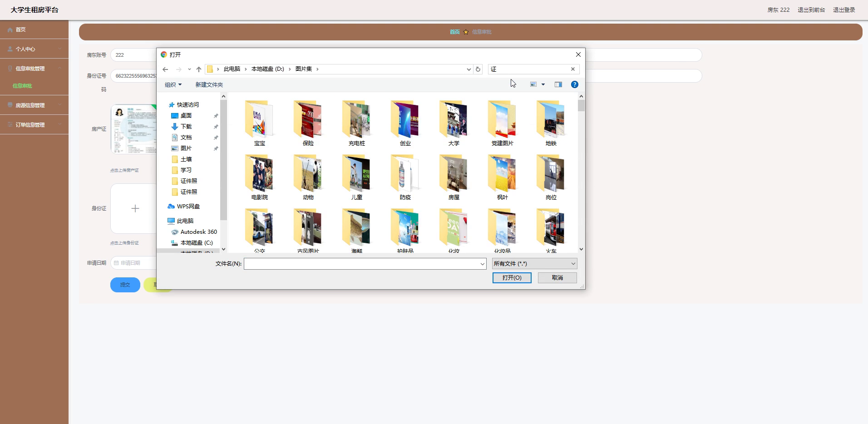Image resolution: width=868 pixels, height=424 pixels.
Task: Refresh the folder address bar
Action: pos(478,69)
